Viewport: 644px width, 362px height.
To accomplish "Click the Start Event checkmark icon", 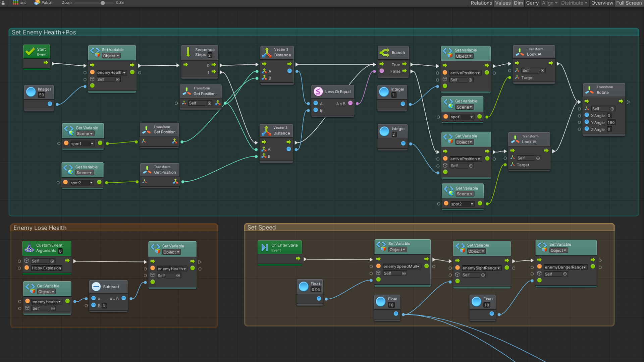I will coord(30,51).
